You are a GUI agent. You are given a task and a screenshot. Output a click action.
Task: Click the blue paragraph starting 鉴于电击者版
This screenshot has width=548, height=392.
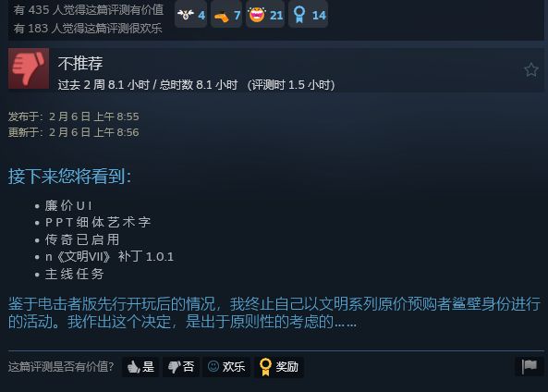pyautogui.click(x=274, y=312)
